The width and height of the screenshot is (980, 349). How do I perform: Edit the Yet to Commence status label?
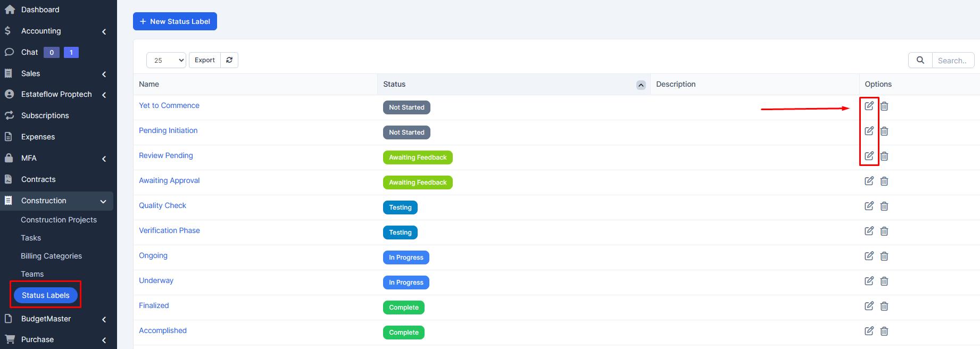coord(869,106)
